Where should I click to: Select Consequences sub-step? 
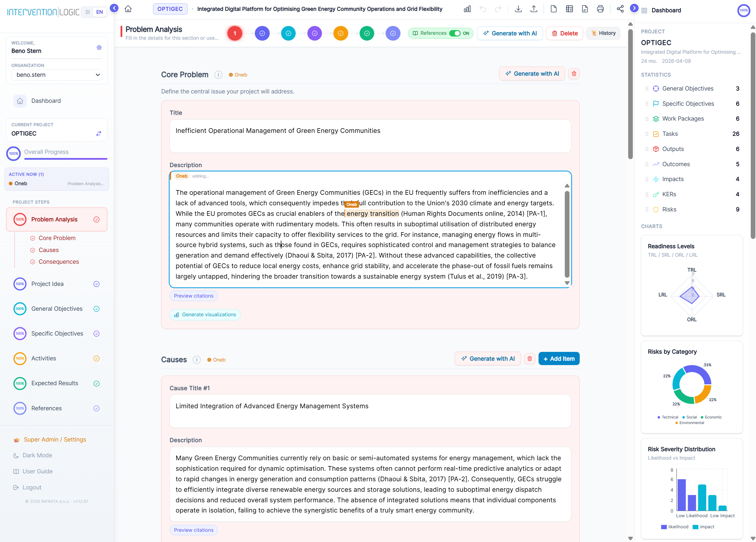click(x=59, y=262)
